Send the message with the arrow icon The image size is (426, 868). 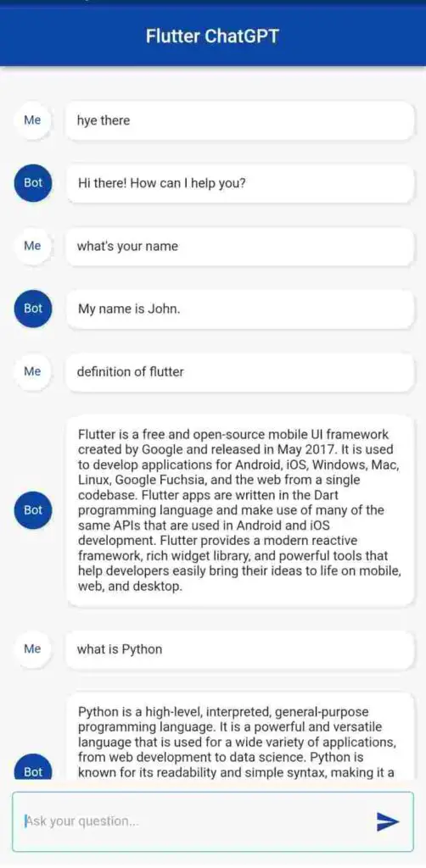click(387, 821)
